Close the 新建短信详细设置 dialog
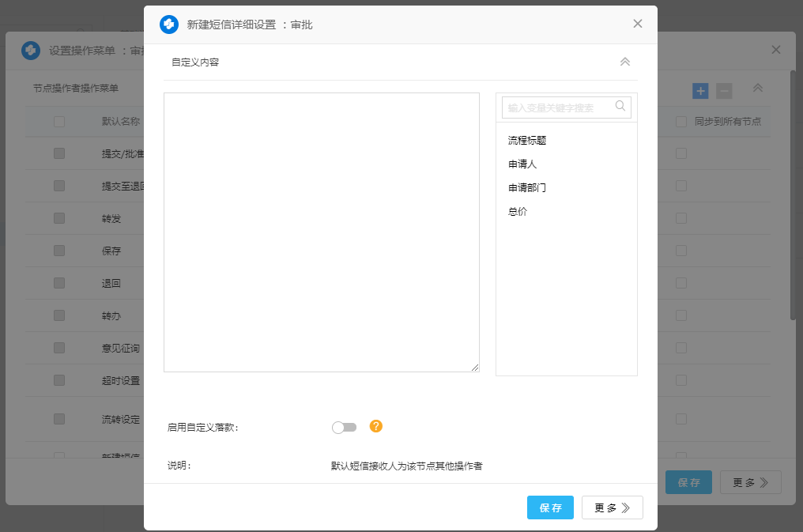 click(638, 24)
